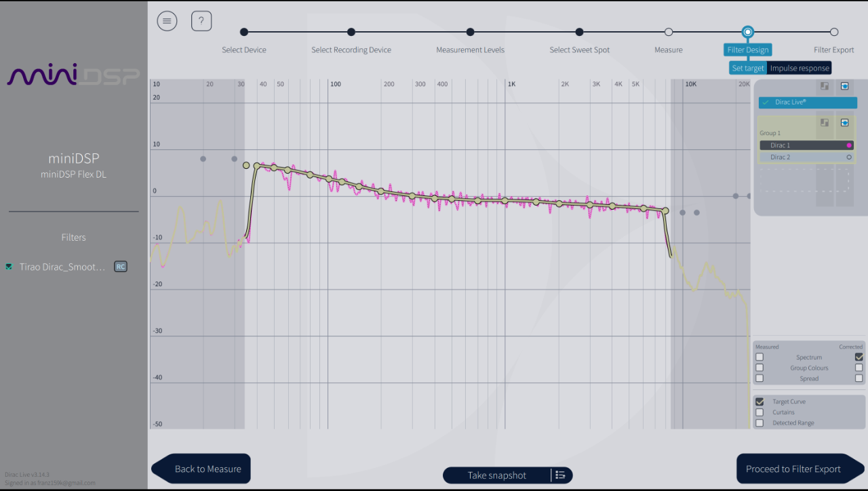Click the grey step icon above Dirac Live
The width and height of the screenshot is (868, 491).
tap(825, 86)
